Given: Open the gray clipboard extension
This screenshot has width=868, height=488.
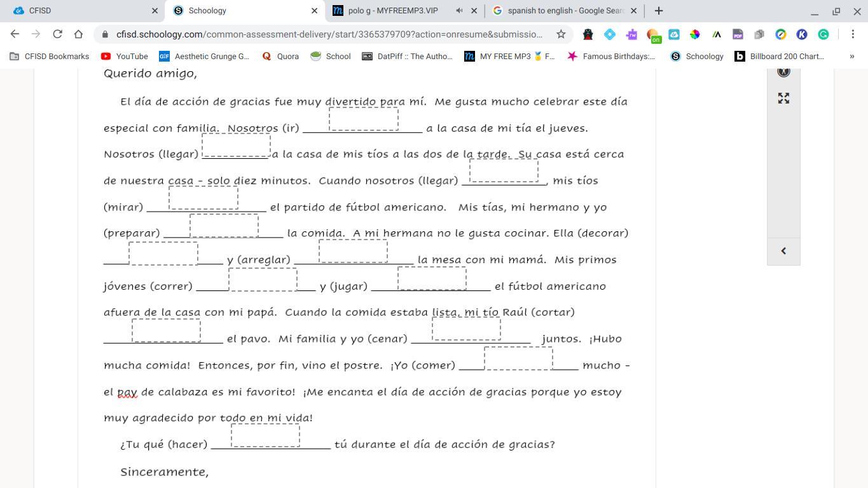Looking at the screenshot, I should tap(759, 34).
